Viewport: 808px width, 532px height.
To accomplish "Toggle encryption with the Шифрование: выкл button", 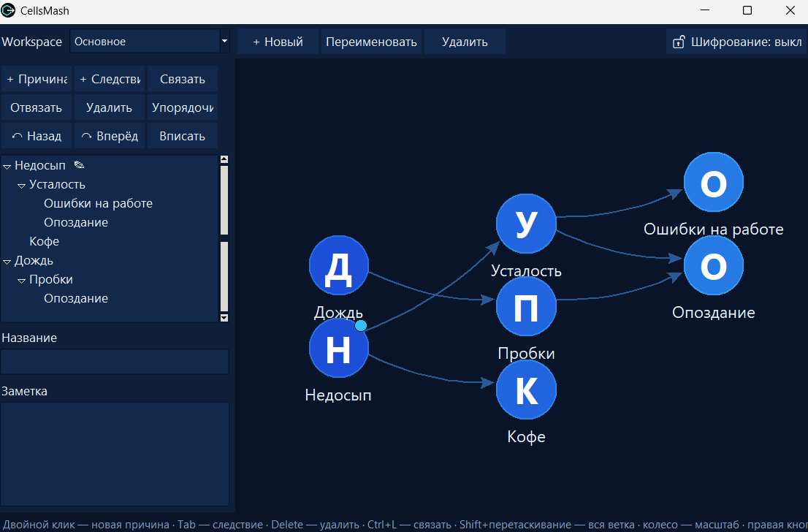I will coord(736,42).
